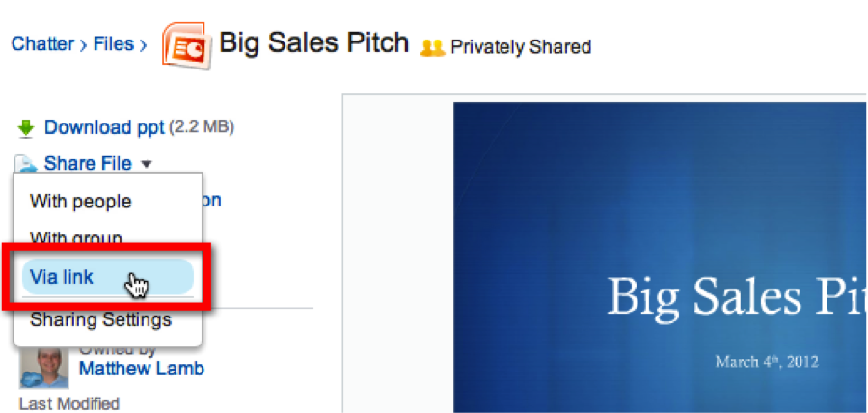Click the Big Sales Pitch page heading
This screenshot has height=413, width=868.
tap(314, 43)
